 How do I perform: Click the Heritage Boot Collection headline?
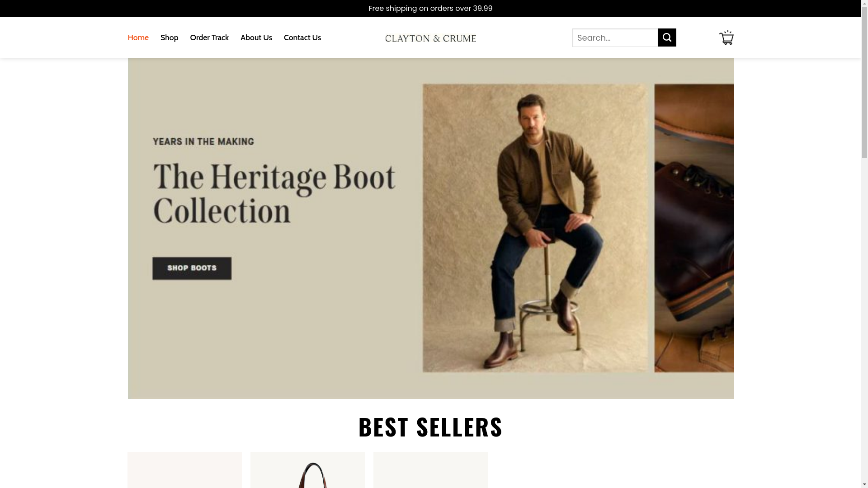click(x=274, y=193)
